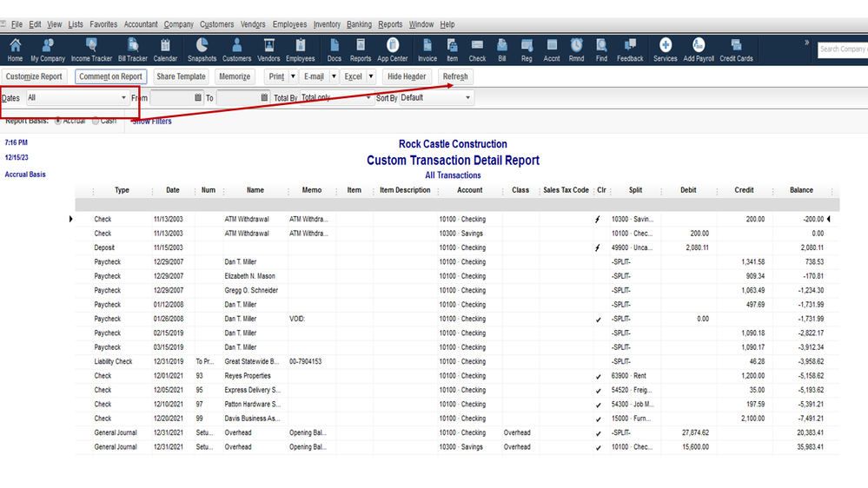This screenshot has width=868, height=488.
Task: Open the Customers center icon
Action: point(236,49)
